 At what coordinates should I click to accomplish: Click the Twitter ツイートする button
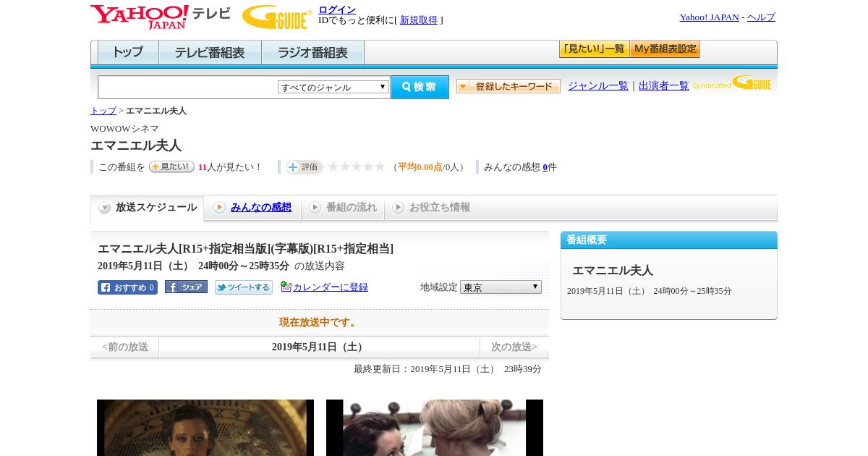click(244, 287)
